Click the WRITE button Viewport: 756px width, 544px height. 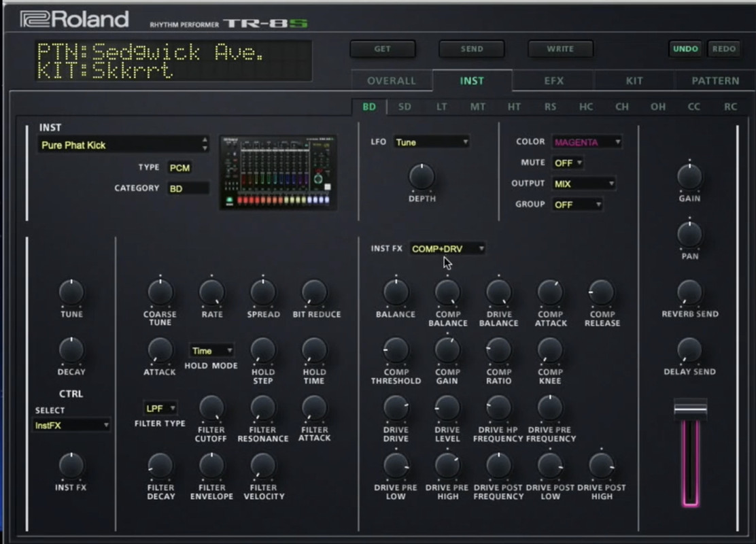click(x=560, y=49)
